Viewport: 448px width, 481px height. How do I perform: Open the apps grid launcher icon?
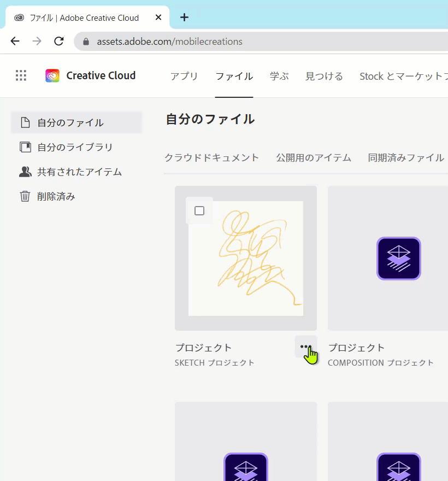coord(21,75)
